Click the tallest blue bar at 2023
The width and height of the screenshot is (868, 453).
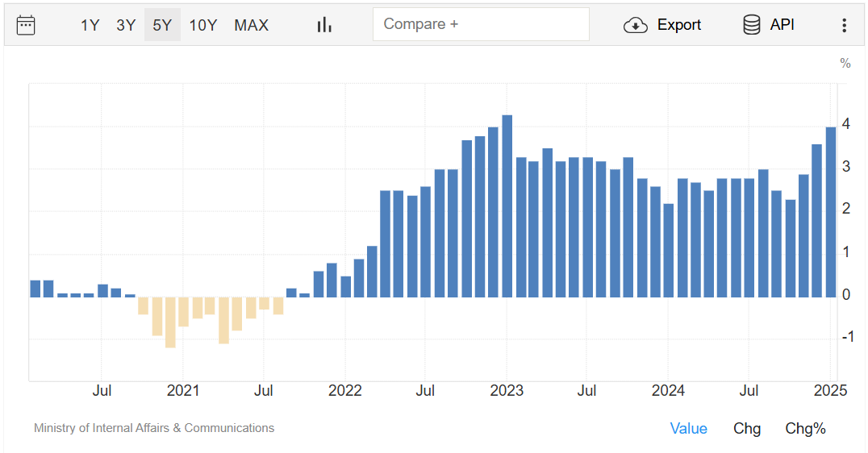click(x=507, y=206)
